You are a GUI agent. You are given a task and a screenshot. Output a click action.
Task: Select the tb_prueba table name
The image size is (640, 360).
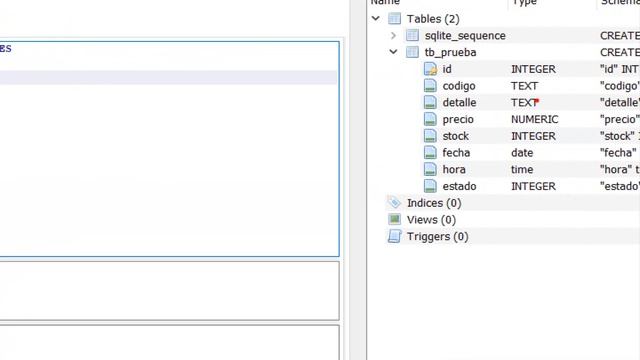click(450, 52)
